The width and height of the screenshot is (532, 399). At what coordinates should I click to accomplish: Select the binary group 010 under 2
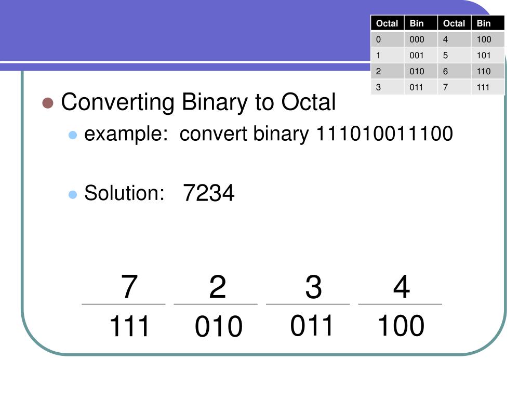(x=219, y=326)
